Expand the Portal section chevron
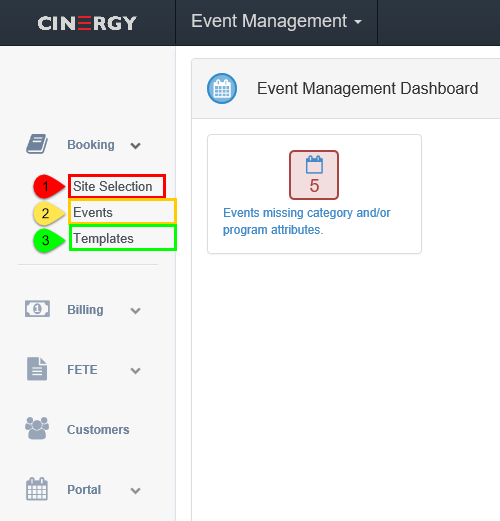Screen dimensions: 500x521 tap(135, 491)
